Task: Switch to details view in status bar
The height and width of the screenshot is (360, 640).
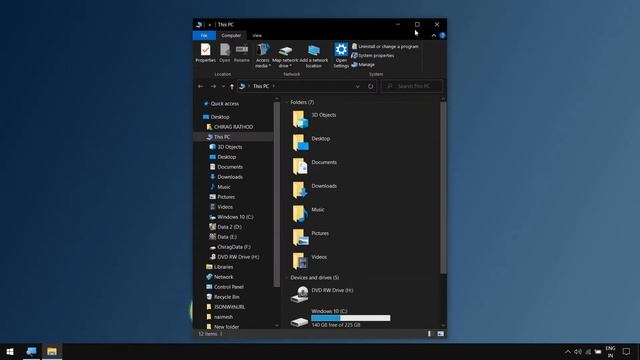Action: pos(429,334)
